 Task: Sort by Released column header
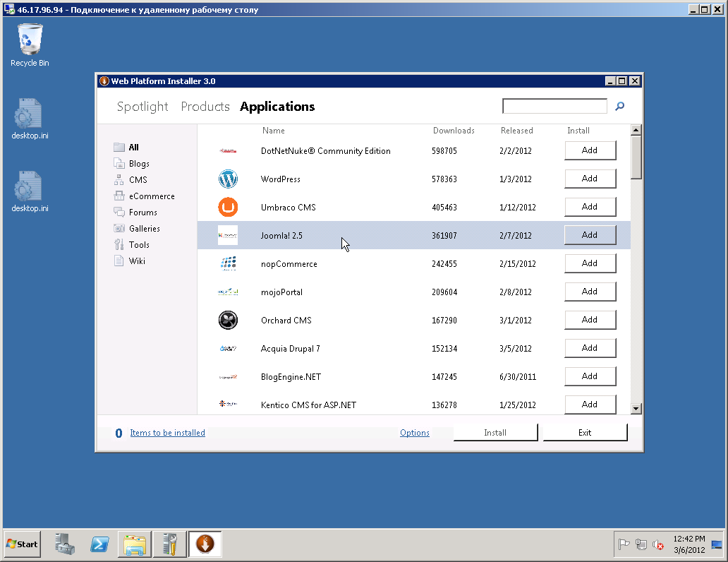click(x=517, y=131)
